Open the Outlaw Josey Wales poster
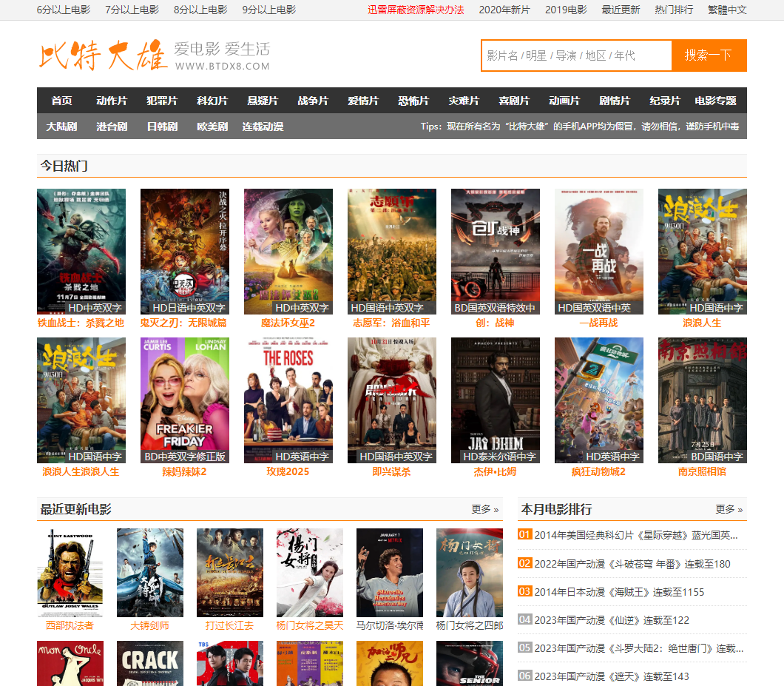 pyautogui.click(x=70, y=572)
